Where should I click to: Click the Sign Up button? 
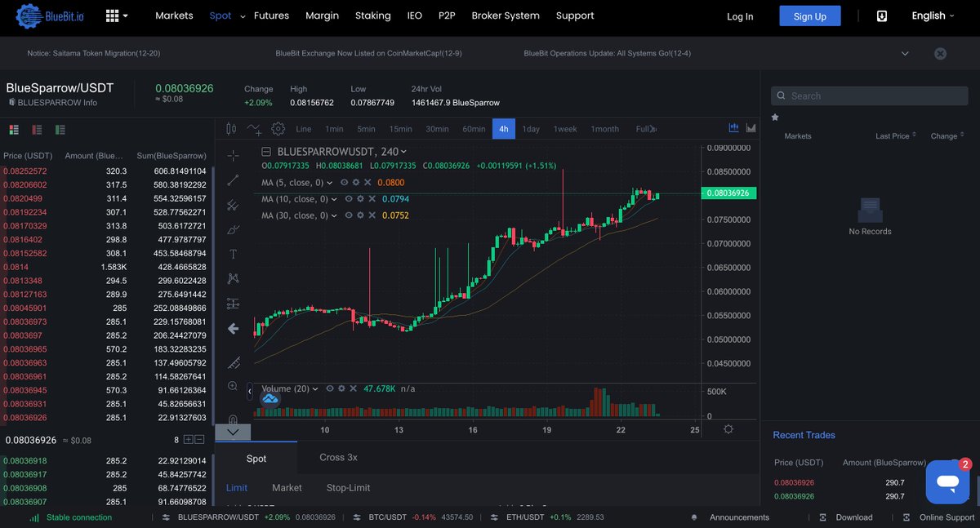click(x=809, y=16)
